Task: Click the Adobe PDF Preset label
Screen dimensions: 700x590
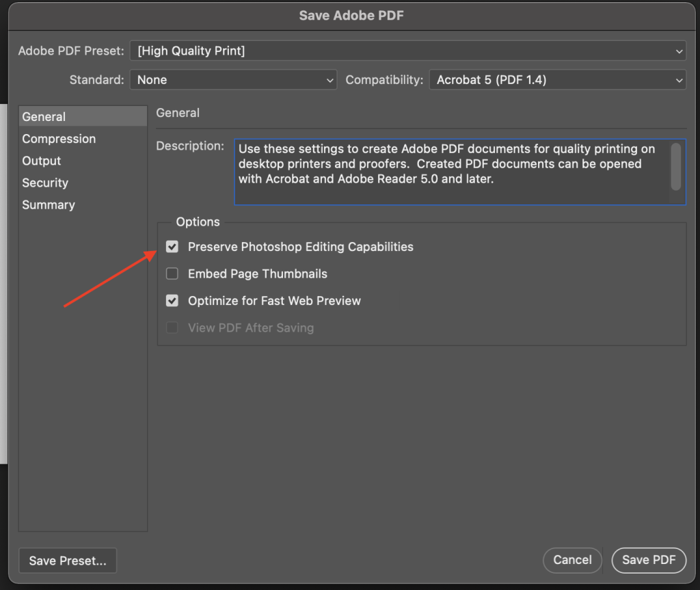Action: coord(71,51)
